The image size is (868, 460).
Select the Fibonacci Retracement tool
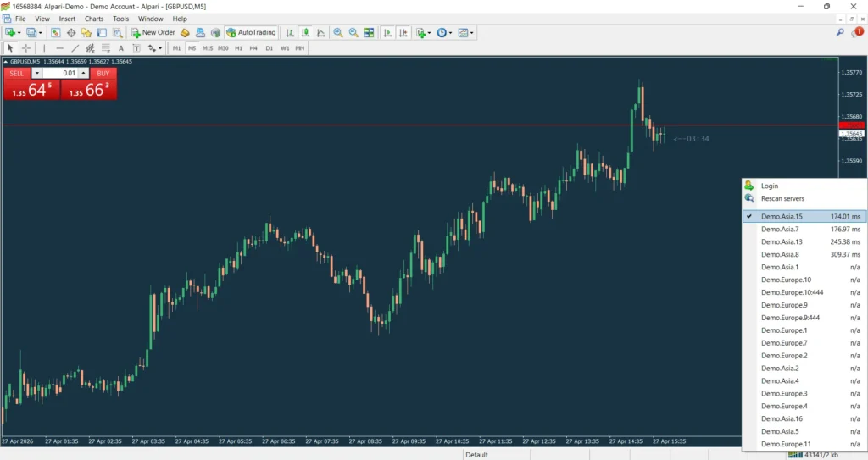[x=106, y=48]
